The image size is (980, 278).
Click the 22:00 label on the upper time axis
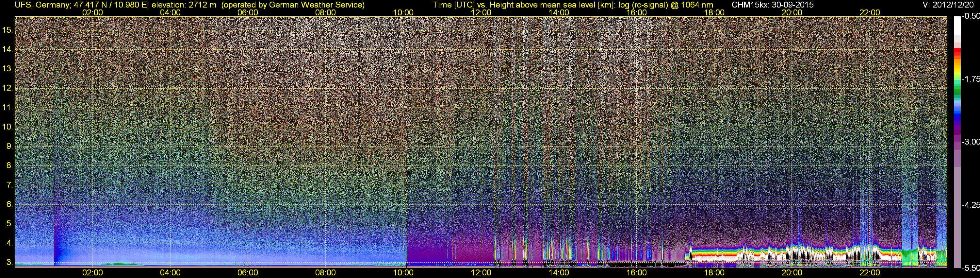tap(870, 12)
